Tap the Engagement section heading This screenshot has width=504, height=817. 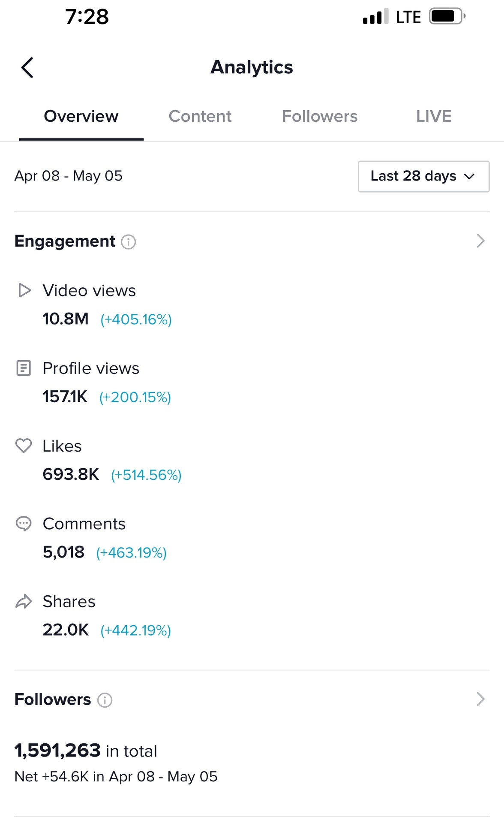(65, 241)
